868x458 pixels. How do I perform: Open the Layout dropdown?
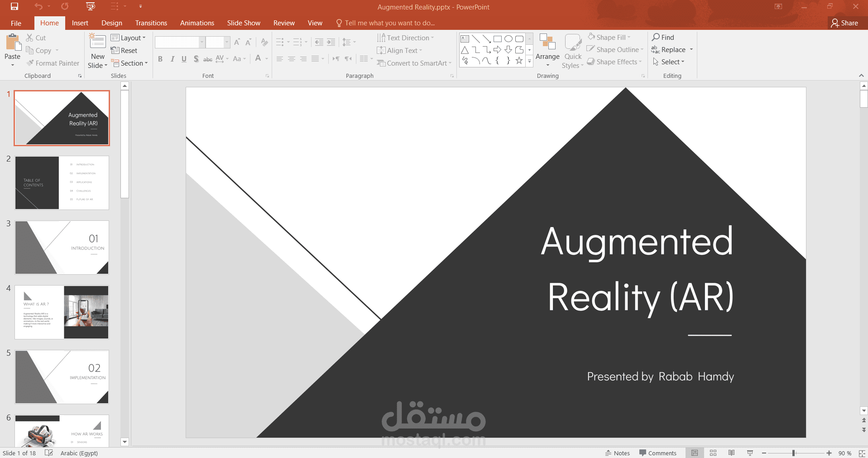point(129,38)
